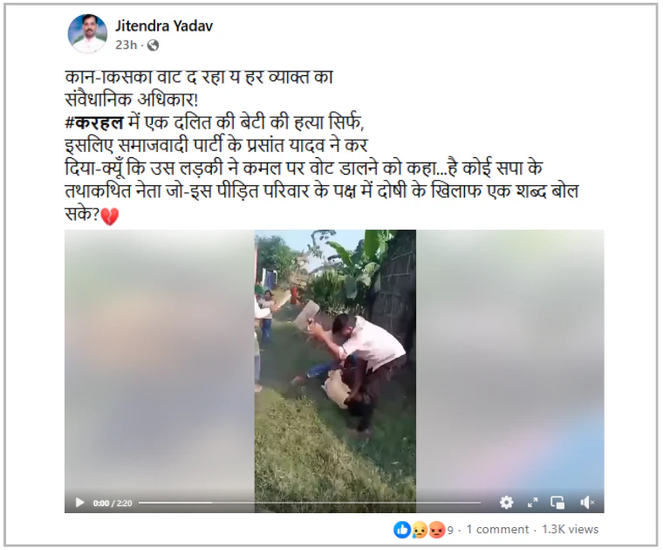Click the broken heart emoji in post
This screenshot has width=663, height=550.
pyautogui.click(x=110, y=216)
